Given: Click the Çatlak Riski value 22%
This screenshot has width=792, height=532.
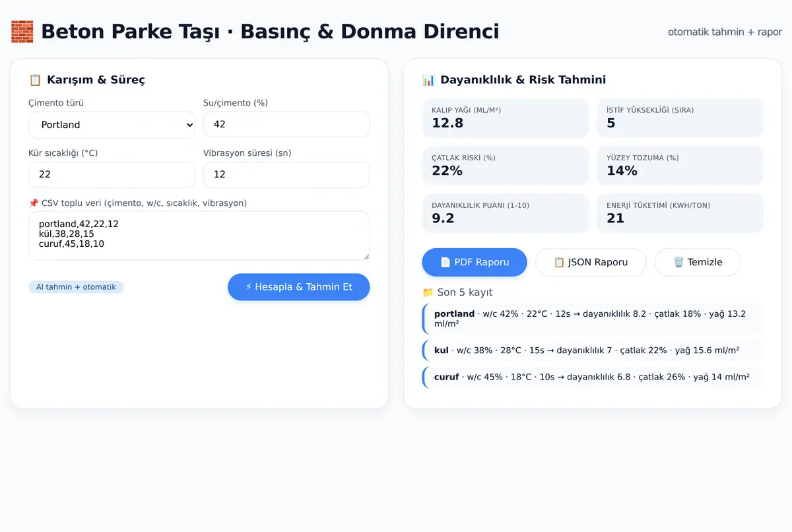Looking at the screenshot, I should (x=447, y=171).
